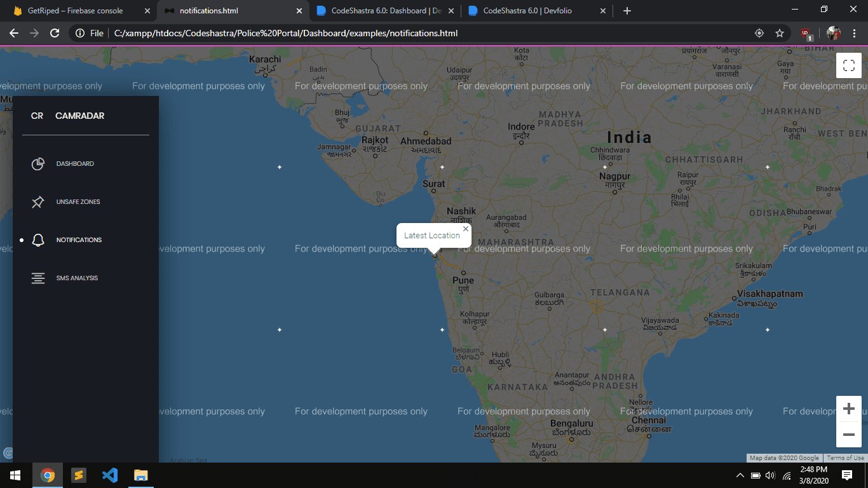
Task: Click the latest location map marker
Action: (x=435, y=255)
